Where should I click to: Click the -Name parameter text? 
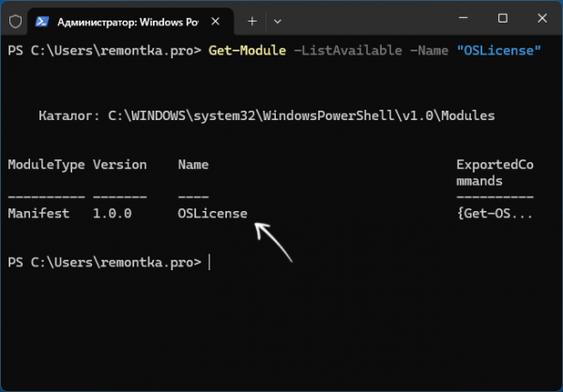(x=429, y=51)
